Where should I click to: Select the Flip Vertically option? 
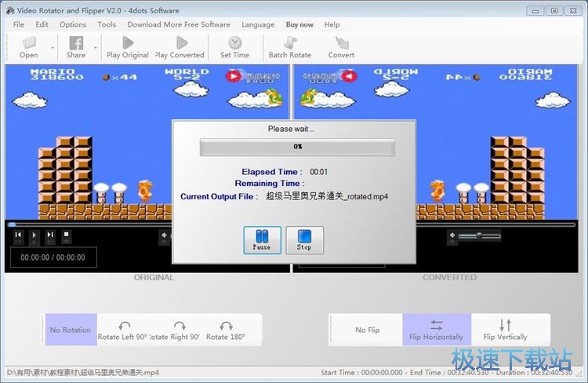505,330
